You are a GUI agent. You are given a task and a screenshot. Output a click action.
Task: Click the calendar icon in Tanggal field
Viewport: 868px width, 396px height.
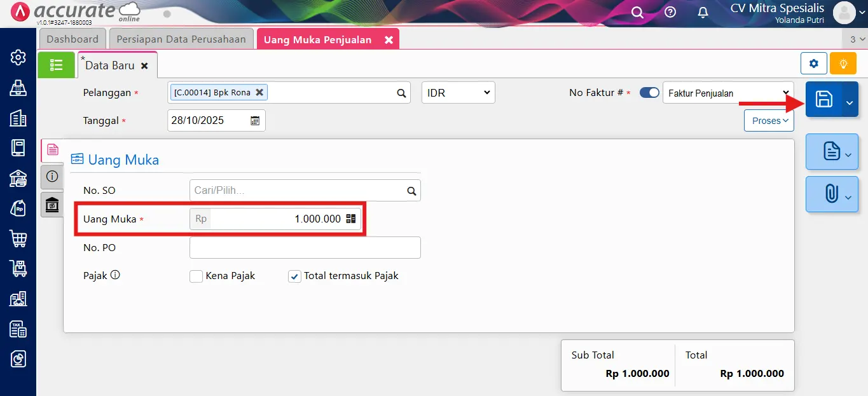(255, 120)
